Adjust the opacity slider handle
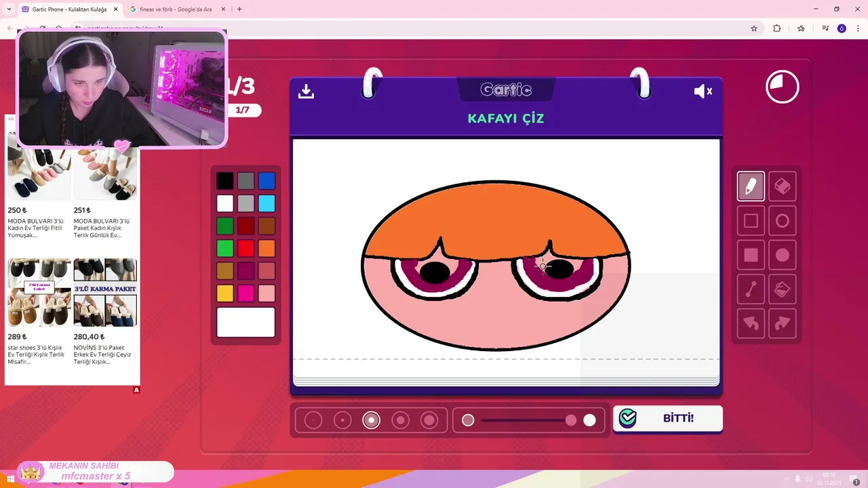The image size is (868, 488). [x=571, y=420]
